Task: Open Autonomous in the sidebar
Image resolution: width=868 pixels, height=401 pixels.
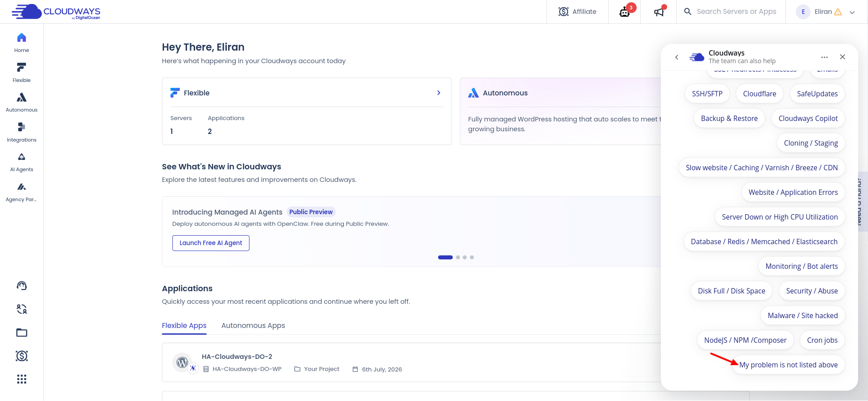Action: (x=22, y=102)
